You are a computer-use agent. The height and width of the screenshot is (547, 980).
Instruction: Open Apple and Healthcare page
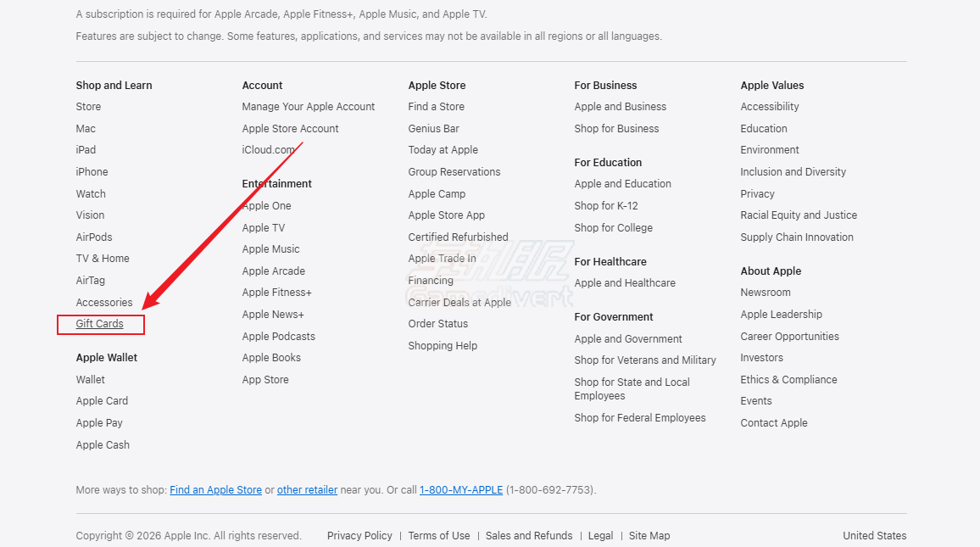625,282
